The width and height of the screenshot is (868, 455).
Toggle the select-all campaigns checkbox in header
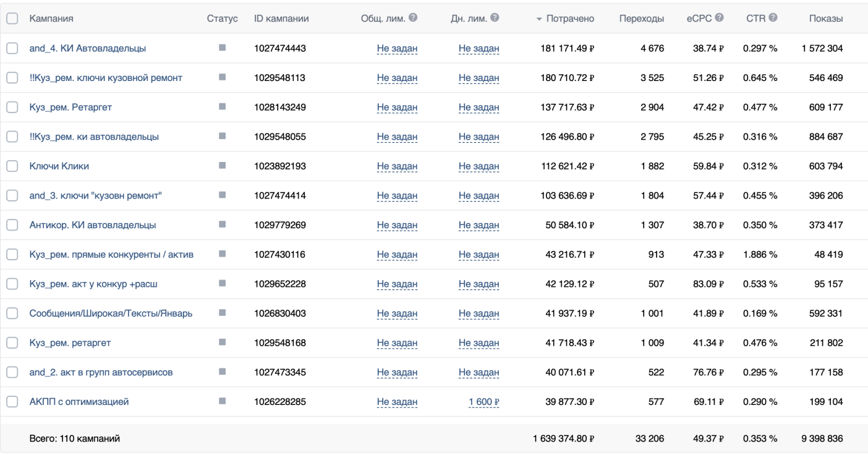coord(12,19)
